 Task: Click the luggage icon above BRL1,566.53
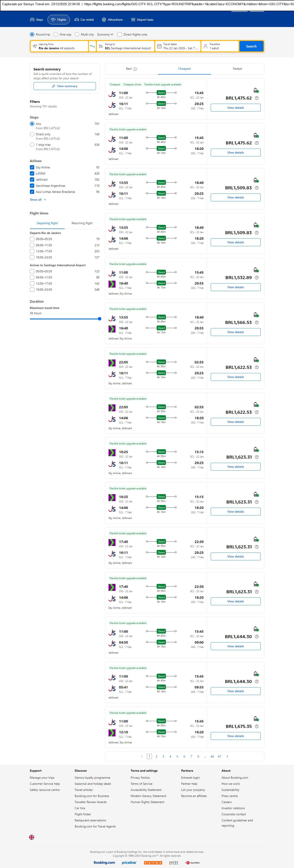(256, 315)
